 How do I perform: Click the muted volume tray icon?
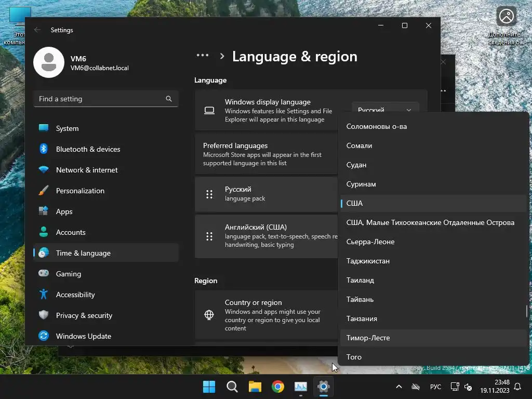pyautogui.click(x=468, y=387)
